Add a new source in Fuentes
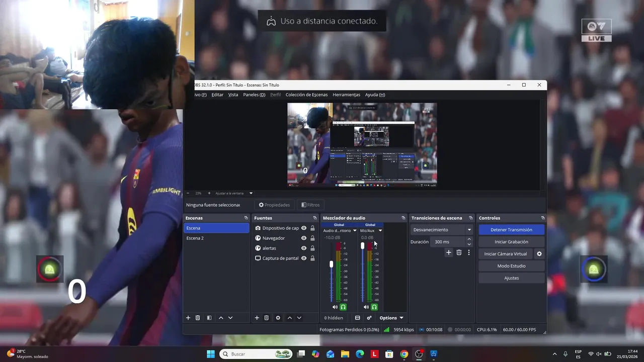 click(x=257, y=318)
